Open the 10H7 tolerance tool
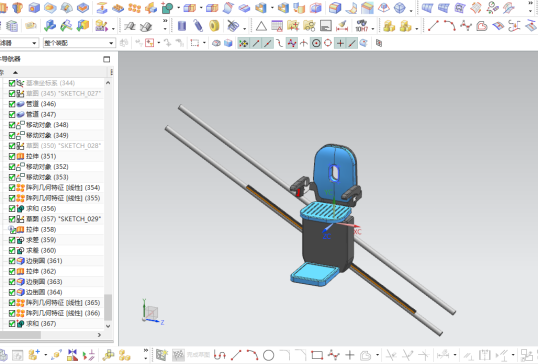Viewport: 538px width, 364px height. coord(361,26)
